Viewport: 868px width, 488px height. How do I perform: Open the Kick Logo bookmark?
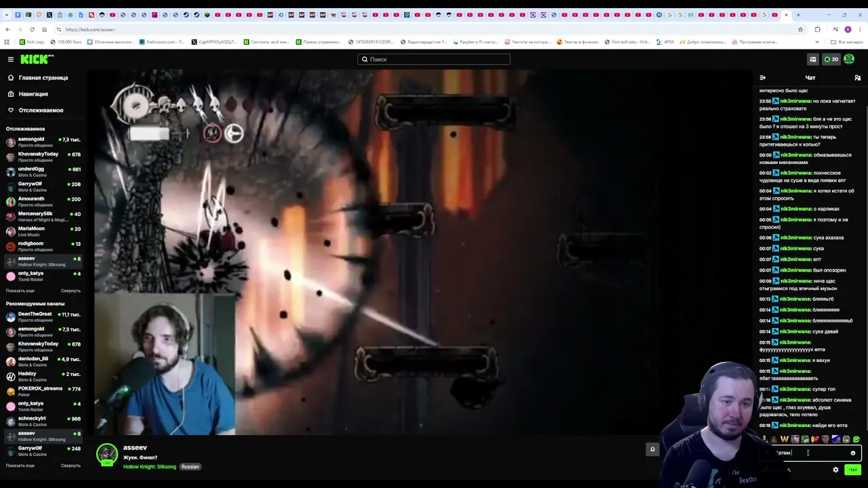[32, 42]
